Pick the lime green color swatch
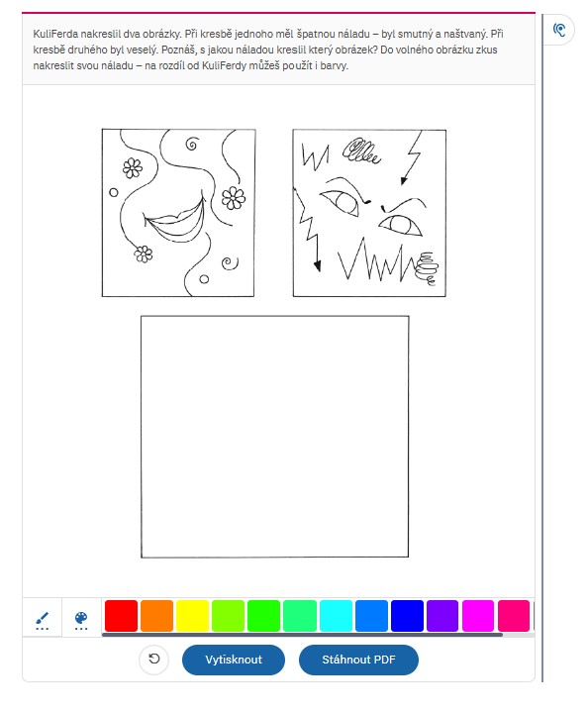Image resolution: width=588 pixels, height=713 pixels. [228, 616]
